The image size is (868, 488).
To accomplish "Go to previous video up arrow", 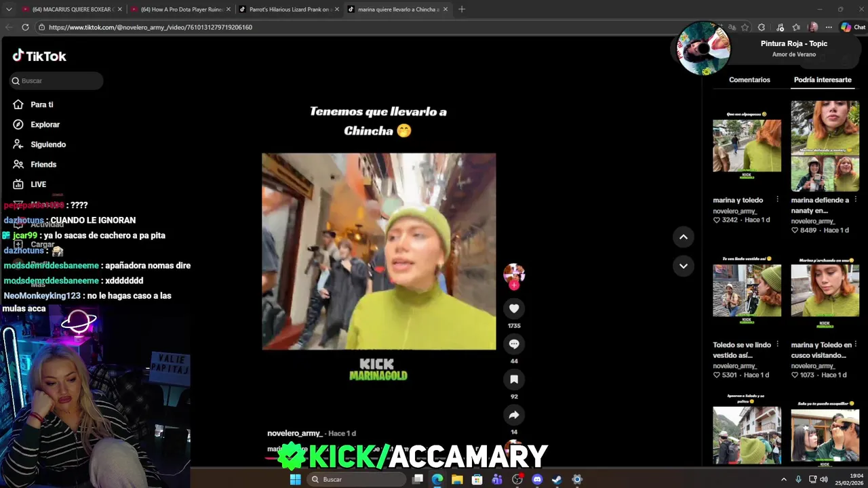I will click(x=684, y=237).
